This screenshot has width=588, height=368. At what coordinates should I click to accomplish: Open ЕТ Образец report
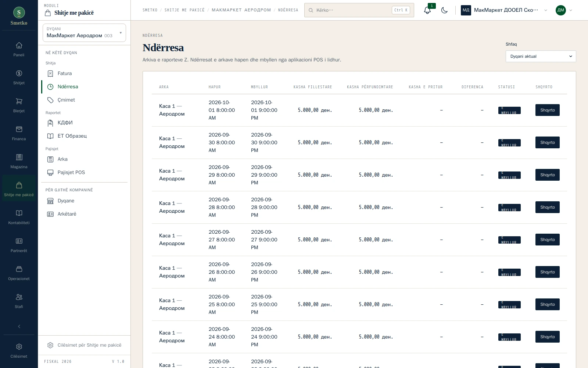84,136
